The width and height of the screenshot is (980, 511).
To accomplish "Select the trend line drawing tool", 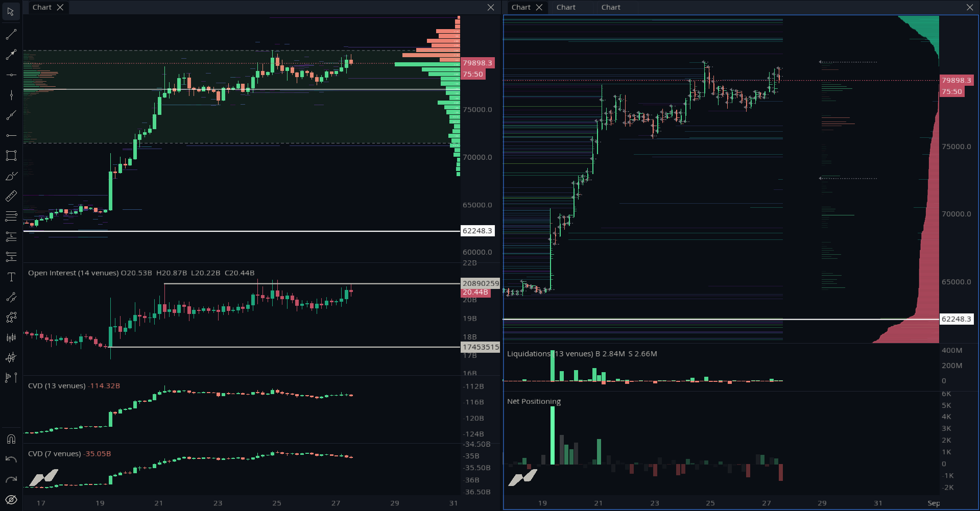I will point(11,35).
